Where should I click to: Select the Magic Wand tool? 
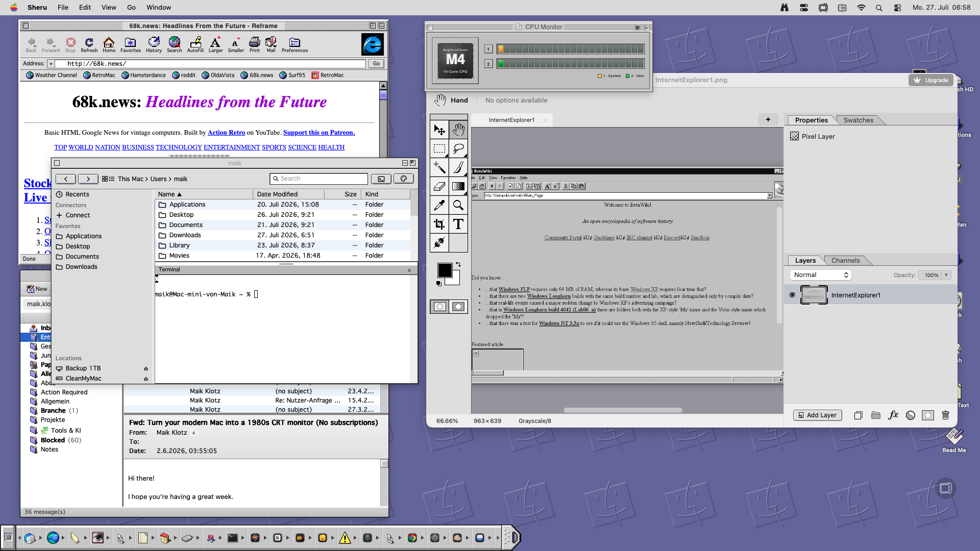(x=439, y=168)
